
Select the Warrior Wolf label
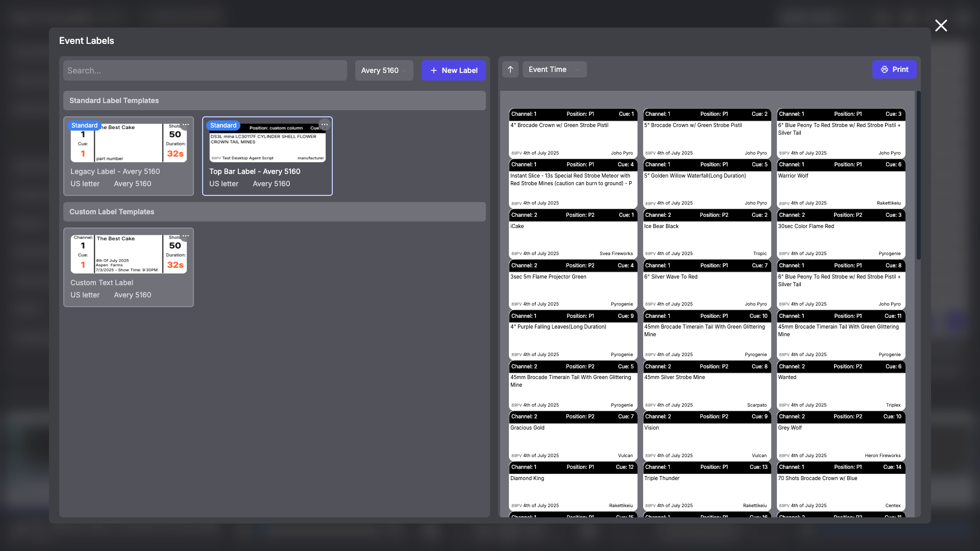point(841,184)
